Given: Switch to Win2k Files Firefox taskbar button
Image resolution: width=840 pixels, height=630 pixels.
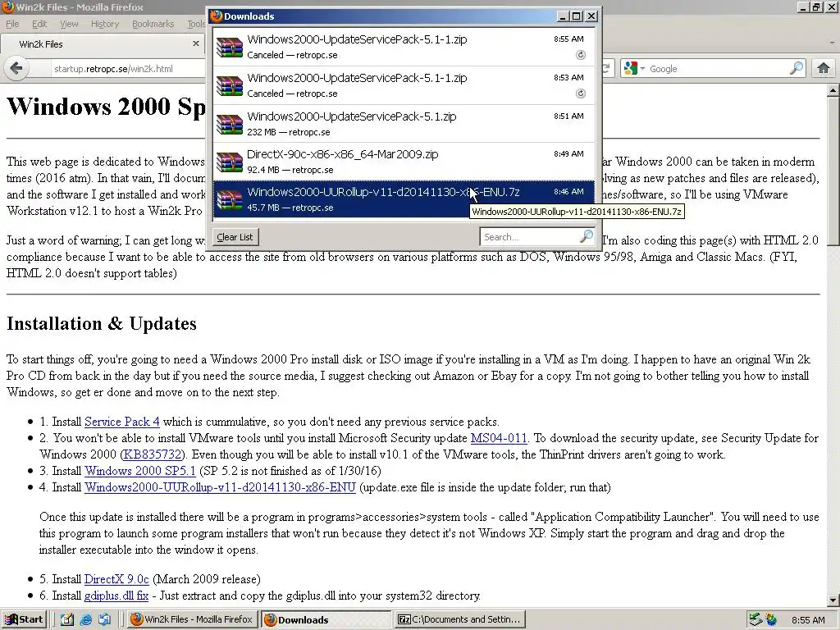Looking at the screenshot, I should 193,619.
